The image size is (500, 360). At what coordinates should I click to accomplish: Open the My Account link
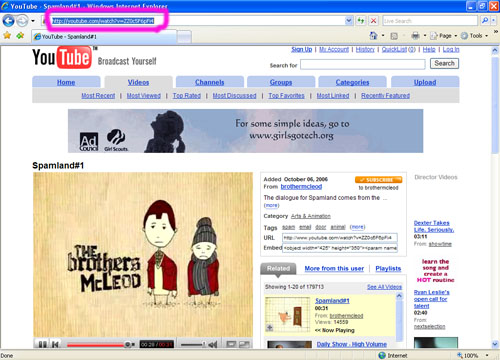334,49
